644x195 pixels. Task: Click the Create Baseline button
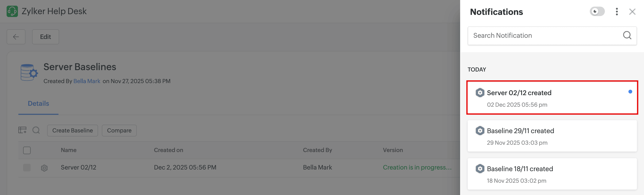[x=73, y=130]
